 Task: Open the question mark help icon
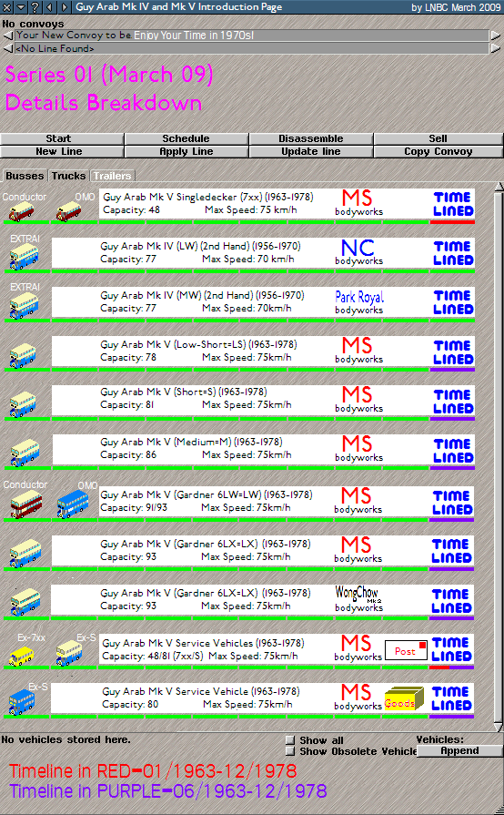tap(35, 7)
